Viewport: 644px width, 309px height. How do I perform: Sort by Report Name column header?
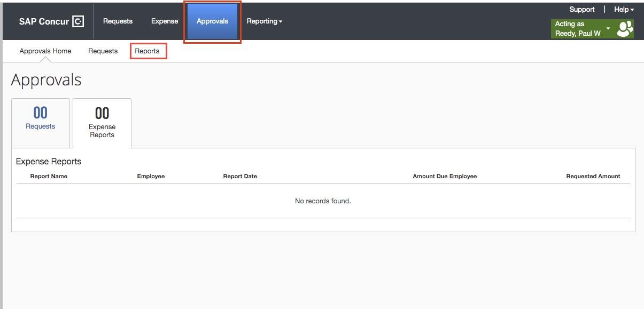click(49, 176)
